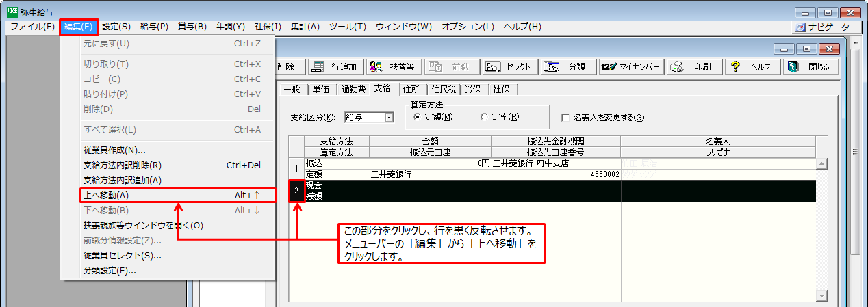Open the ヘルプ(H) menu
Image resolution: width=868 pixels, height=307 pixels.
click(522, 27)
